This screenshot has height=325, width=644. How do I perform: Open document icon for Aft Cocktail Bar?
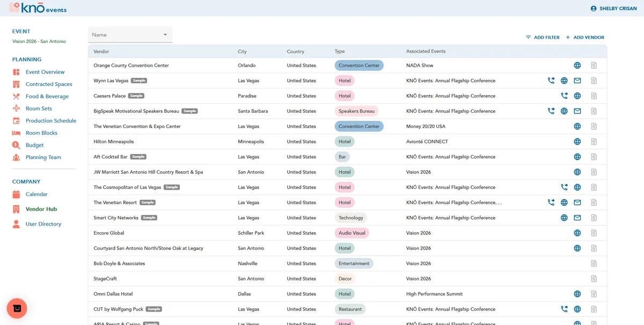pyautogui.click(x=594, y=157)
